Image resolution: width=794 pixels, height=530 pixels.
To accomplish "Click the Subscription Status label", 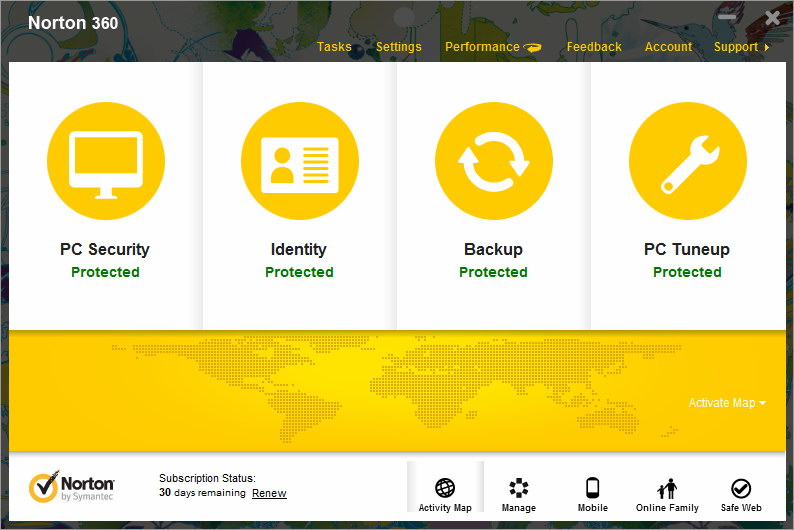I will [x=207, y=478].
